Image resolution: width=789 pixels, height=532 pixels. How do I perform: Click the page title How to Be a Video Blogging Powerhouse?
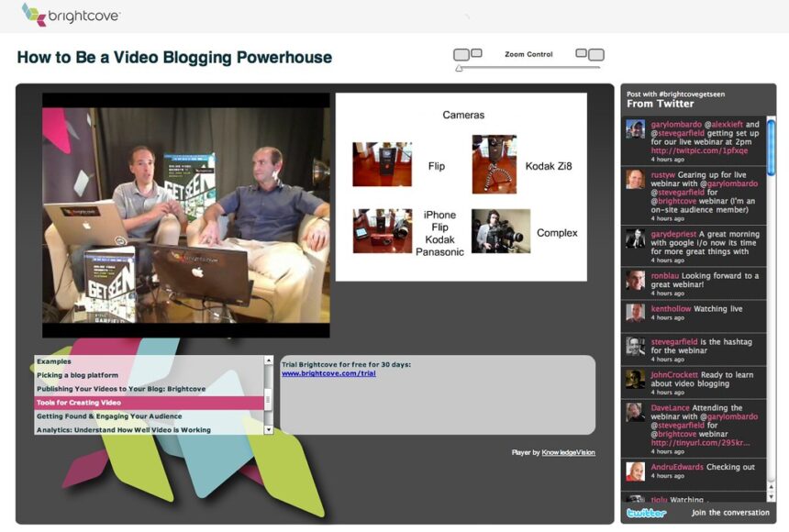174,58
